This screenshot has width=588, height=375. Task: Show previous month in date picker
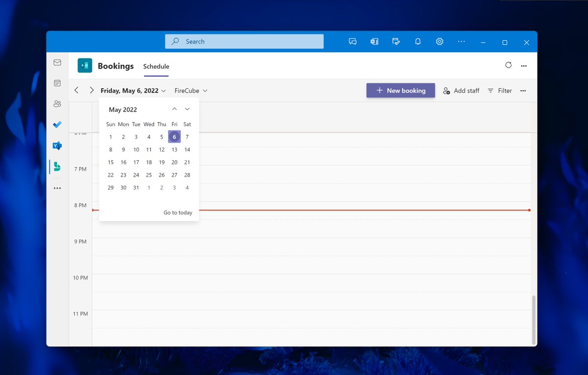pos(174,109)
